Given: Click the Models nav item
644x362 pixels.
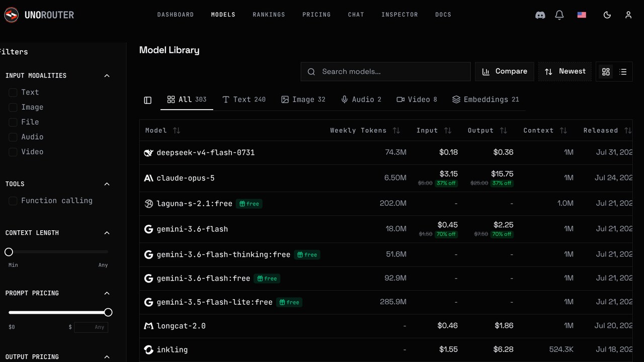Looking at the screenshot, I should point(223,15).
